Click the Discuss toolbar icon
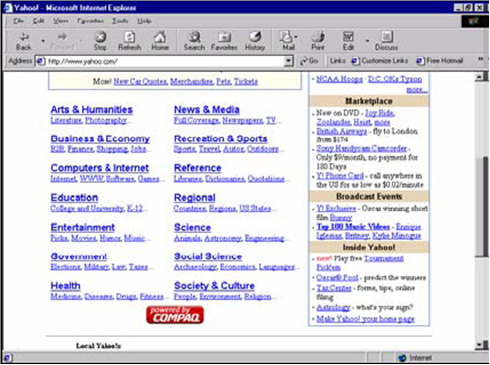Image resolution: width=490 pixels, height=365 pixels. 386,41
